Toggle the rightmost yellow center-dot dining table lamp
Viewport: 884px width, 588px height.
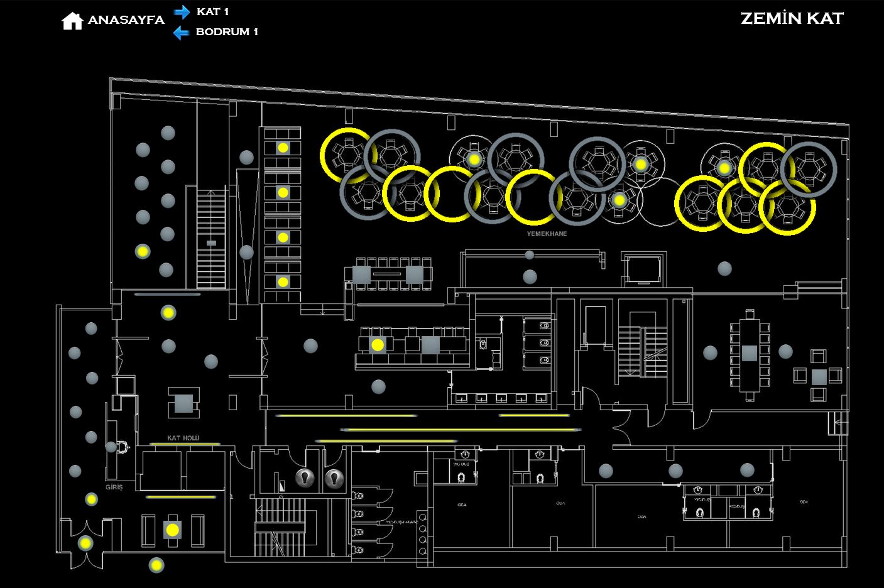pos(724,168)
